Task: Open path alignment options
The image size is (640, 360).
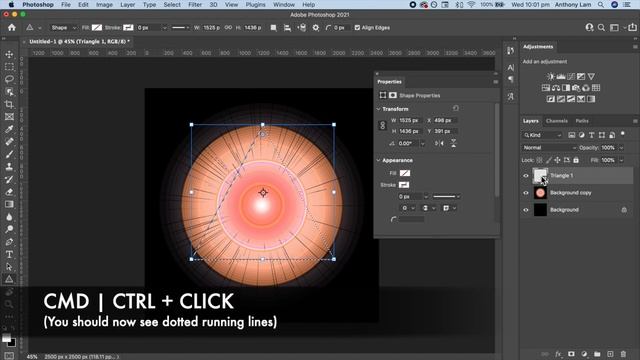Action: (x=287, y=28)
